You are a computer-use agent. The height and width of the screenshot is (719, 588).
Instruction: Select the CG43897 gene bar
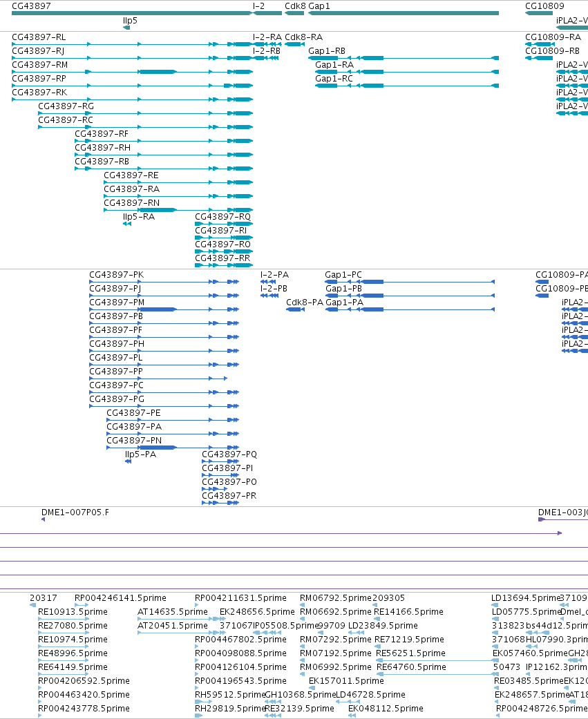(x=132, y=13)
